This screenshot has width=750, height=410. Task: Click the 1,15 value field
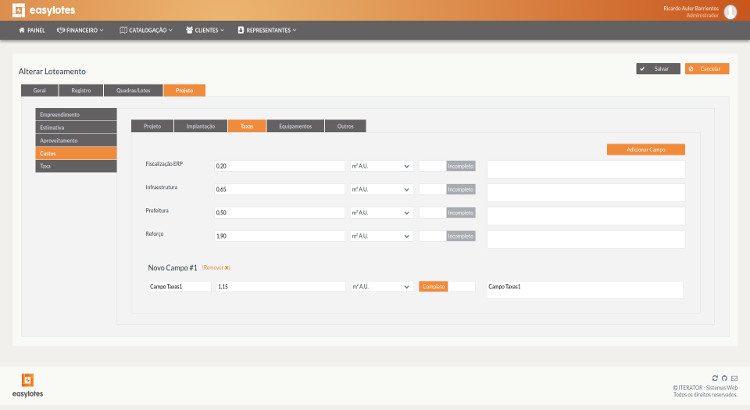click(x=280, y=287)
